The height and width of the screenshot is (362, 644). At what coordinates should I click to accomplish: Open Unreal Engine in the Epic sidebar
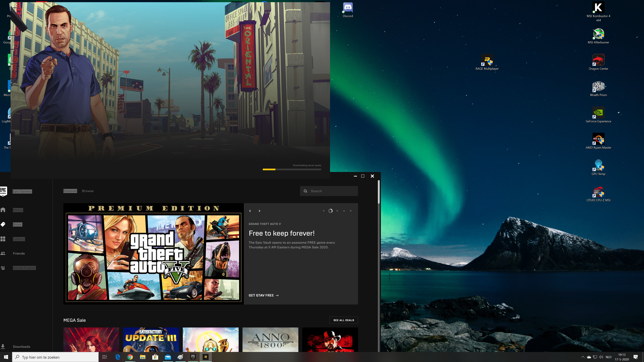(24, 268)
